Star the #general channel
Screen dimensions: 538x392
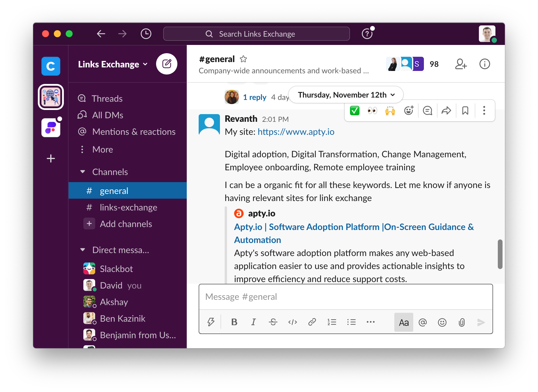[243, 59]
